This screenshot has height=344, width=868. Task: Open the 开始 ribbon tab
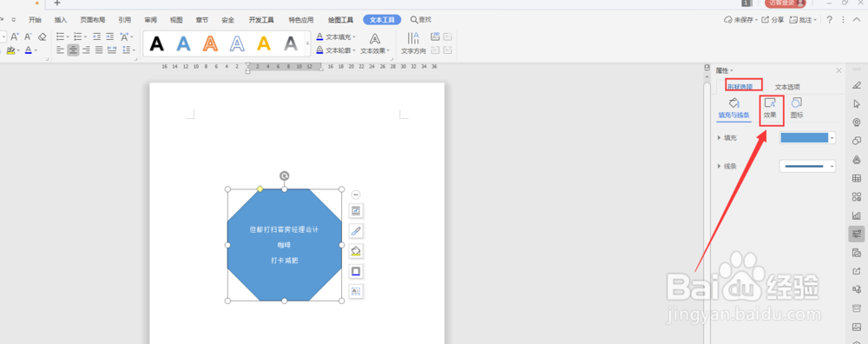point(35,20)
